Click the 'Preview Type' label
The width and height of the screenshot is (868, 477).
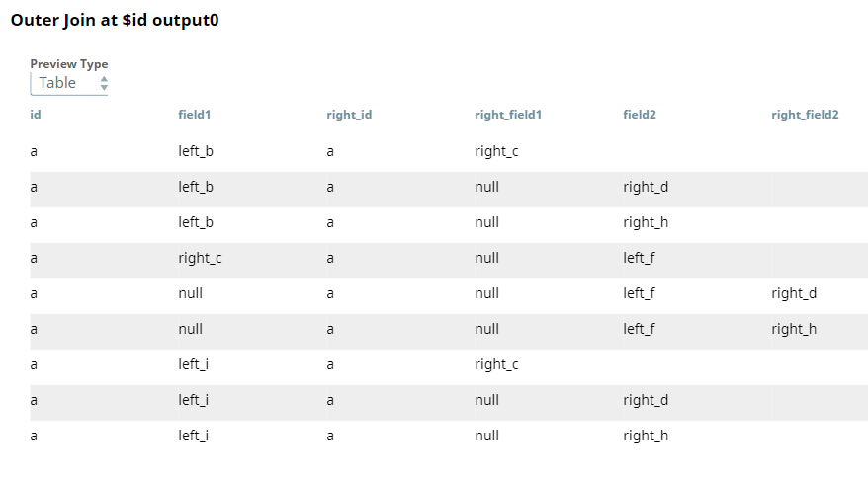69,64
